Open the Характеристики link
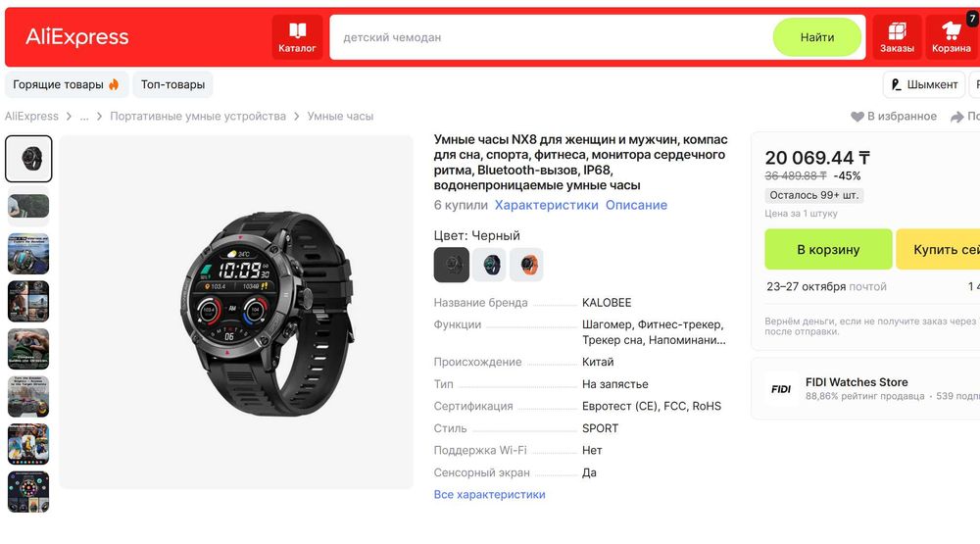 (x=546, y=205)
